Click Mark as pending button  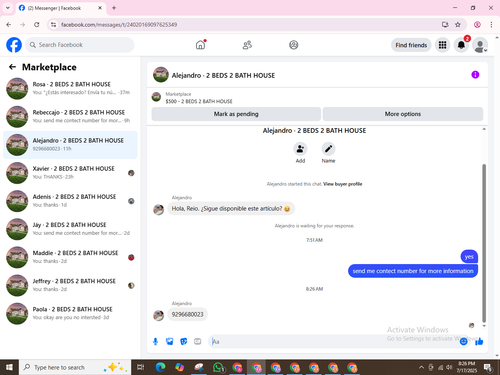tap(236, 114)
